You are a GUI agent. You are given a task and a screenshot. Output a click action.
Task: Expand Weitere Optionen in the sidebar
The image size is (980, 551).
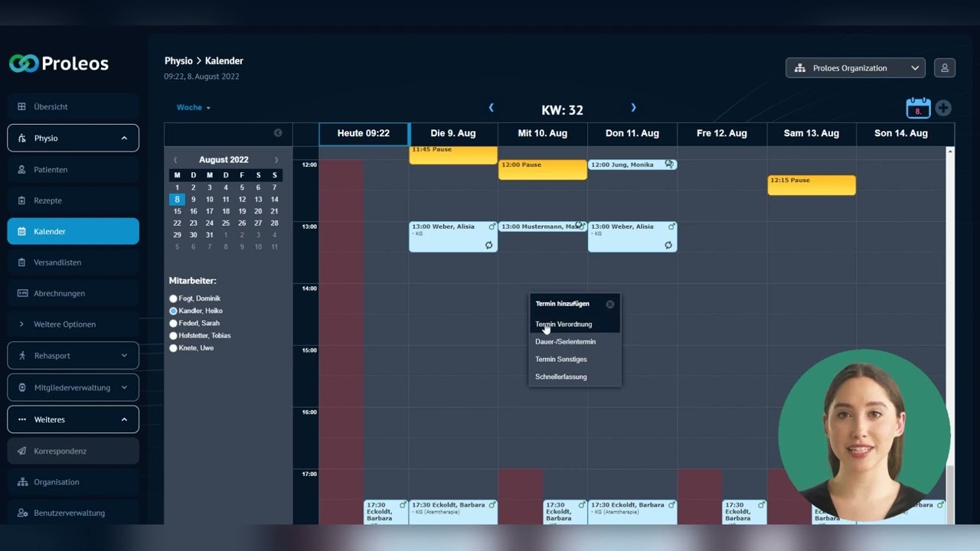point(73,324)
